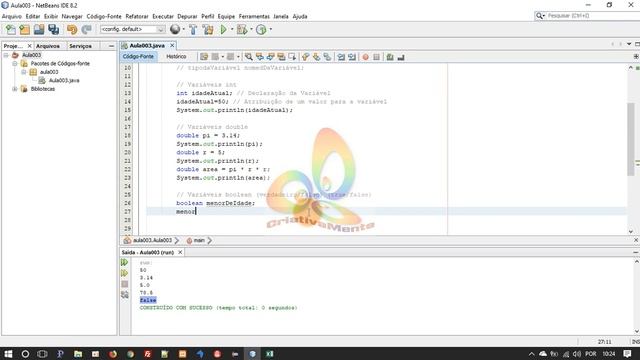Image resolution: width=640 pixels, height=360 pixels.
Task: Collapse Pacotes de Códigos-fonte node
Action: tap(15, 64)
